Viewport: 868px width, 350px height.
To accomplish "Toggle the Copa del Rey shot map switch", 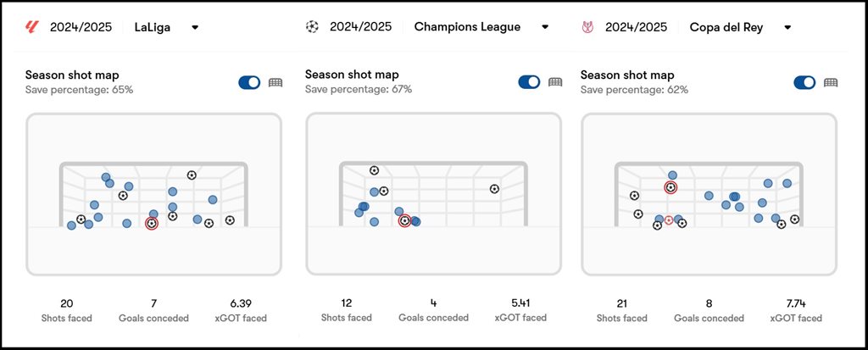I will [x=805, y=82].
